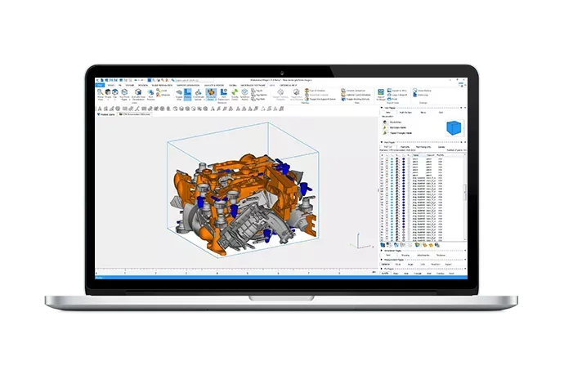This screenshot has width=564, height=392.
Task: Toggle Bad Edges Visible in View Pages
Action: pyautogui.click(x=384, y=127)
